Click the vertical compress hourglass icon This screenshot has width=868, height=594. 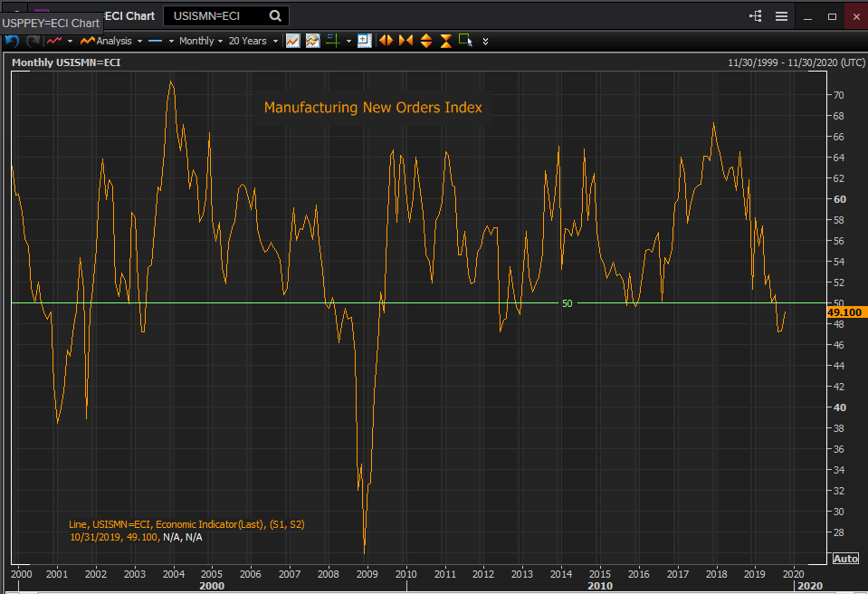(x=445, y=41)
